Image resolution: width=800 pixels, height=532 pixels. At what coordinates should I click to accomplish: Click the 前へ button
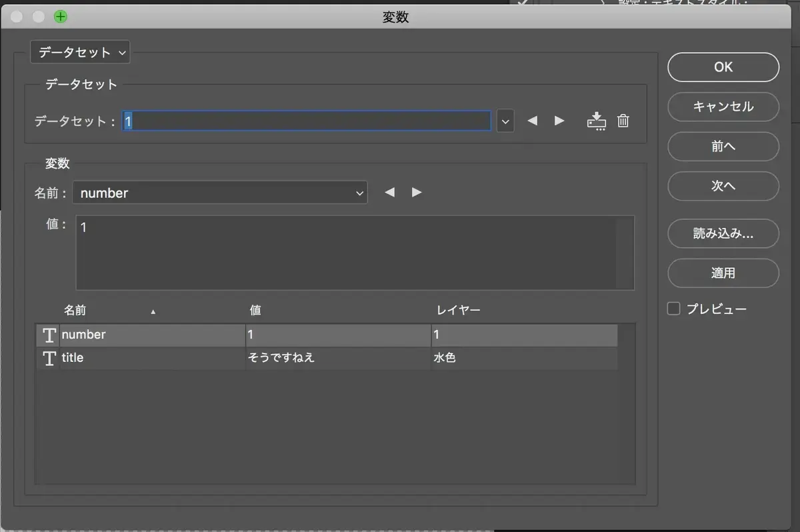pos(723,147)
